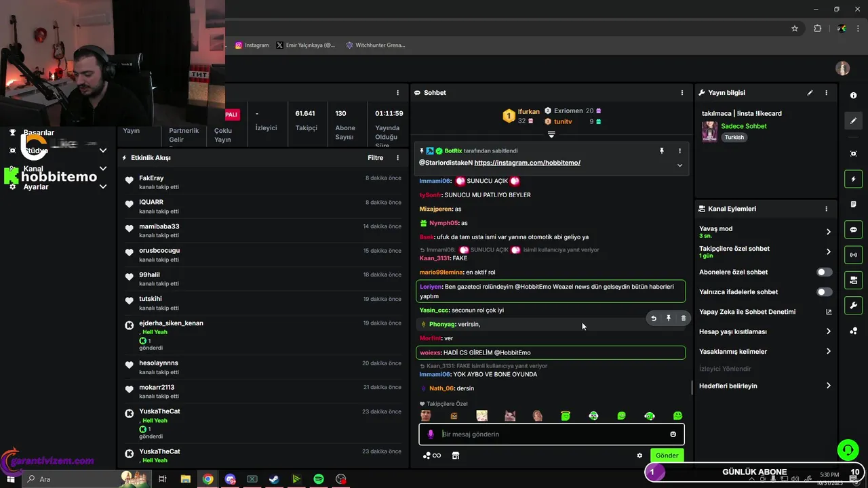Viewport: 868px width, 488px height.
Task: Open the emoji picker in message box
Action: 673,434
